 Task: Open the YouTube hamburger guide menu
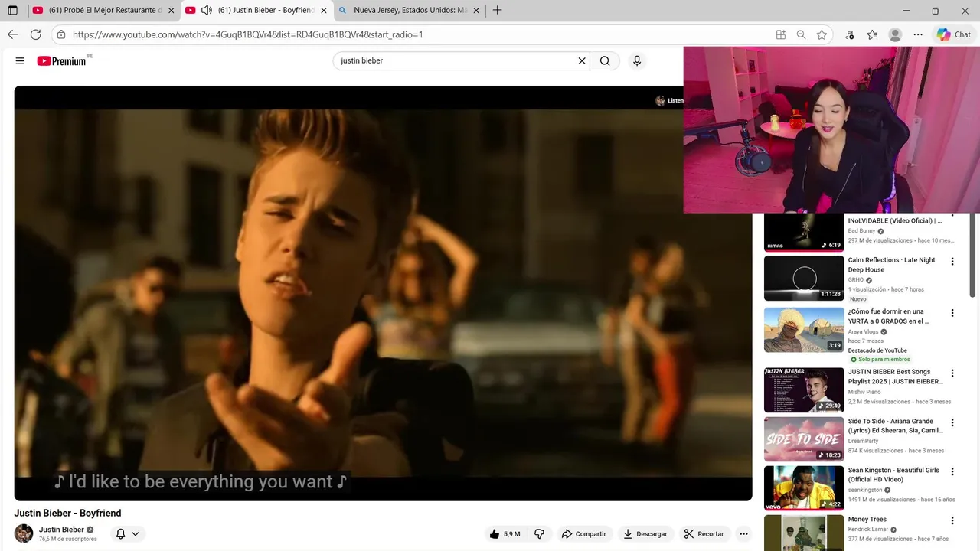pos(20,61)
